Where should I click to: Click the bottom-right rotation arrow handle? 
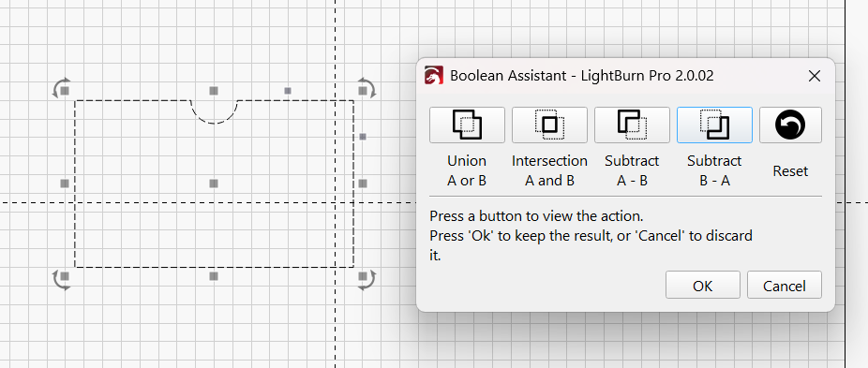pyautogui.click(x=367, y=279)
